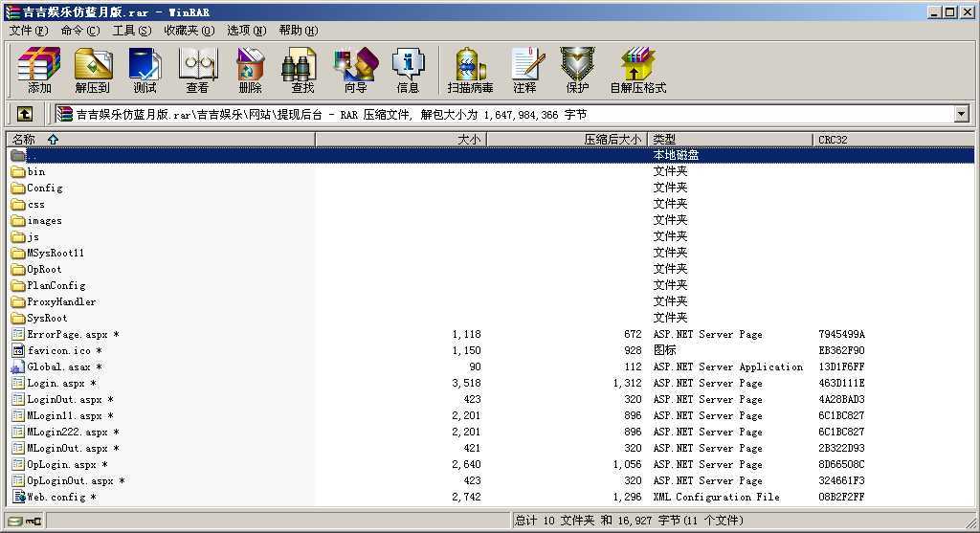Click the 自解压格式 SFX icon
Screen dimensions: 980x533
[637, 71]
